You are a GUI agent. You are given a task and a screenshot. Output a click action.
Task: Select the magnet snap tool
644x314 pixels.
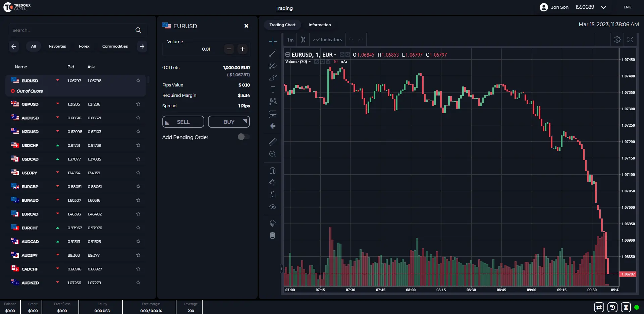click(273, 170)
